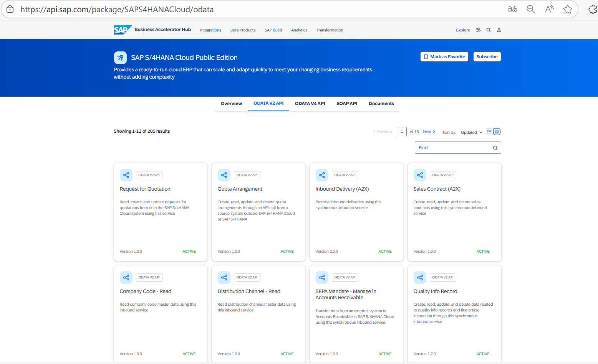The width and height of the screenshot is (598, 364).
Task: Switch results to list view
Action: (x=489, y=131)
